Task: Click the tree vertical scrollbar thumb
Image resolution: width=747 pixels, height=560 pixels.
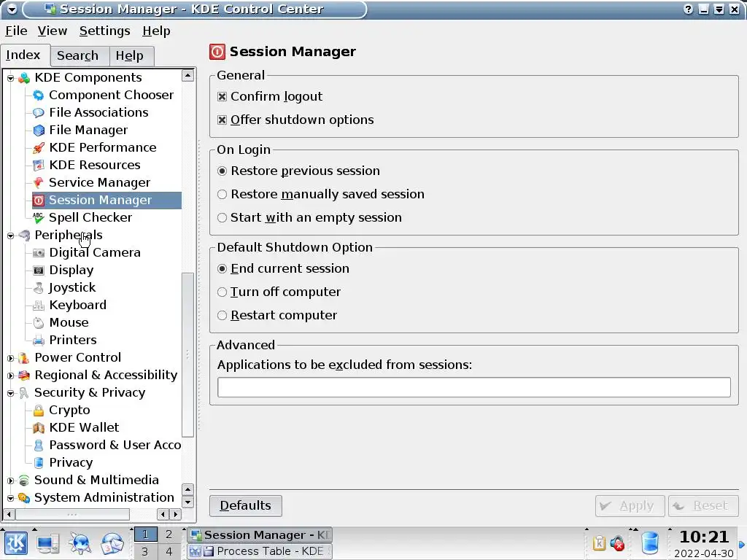Action: pyautogui.click(x=188, y=355)
